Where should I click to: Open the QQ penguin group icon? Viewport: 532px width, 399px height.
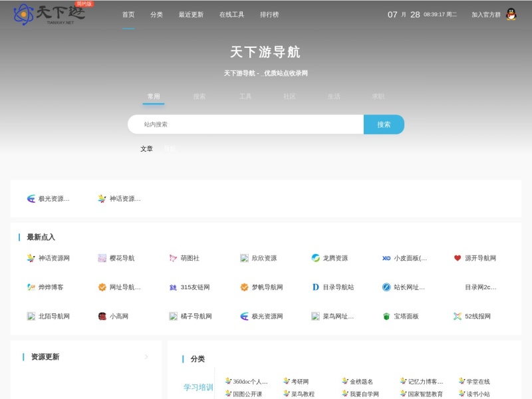[x=511, y=14]
